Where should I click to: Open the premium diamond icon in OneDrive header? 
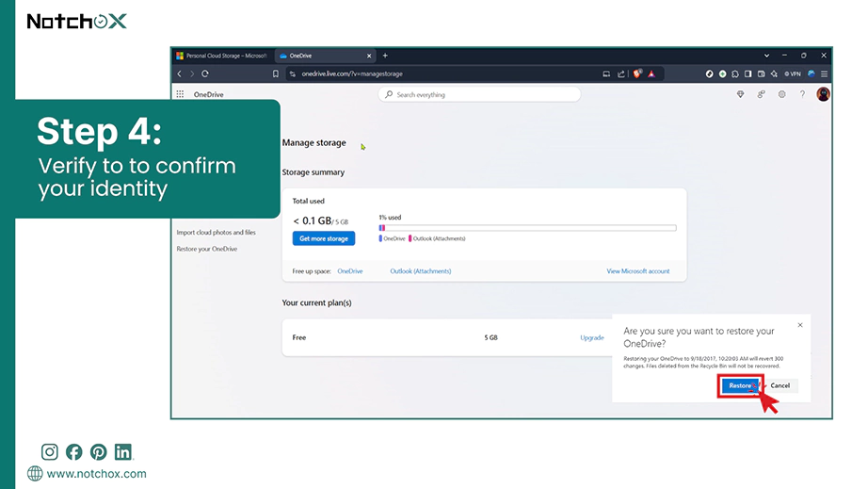(x=740, y=95)
